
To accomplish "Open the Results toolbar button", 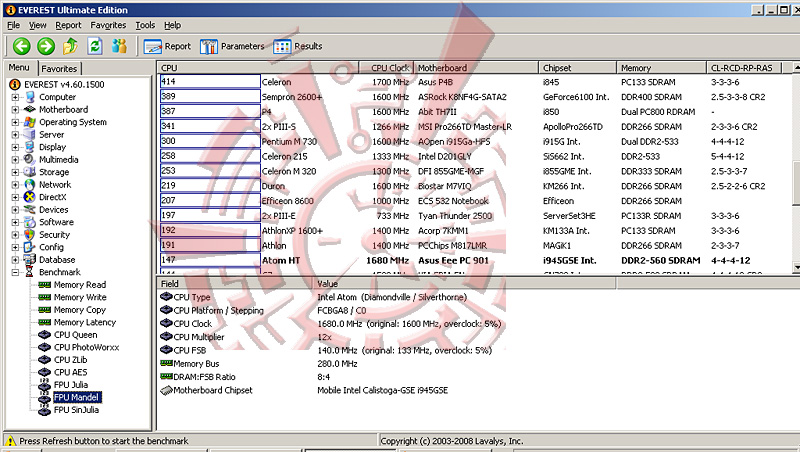I will 297,46.
